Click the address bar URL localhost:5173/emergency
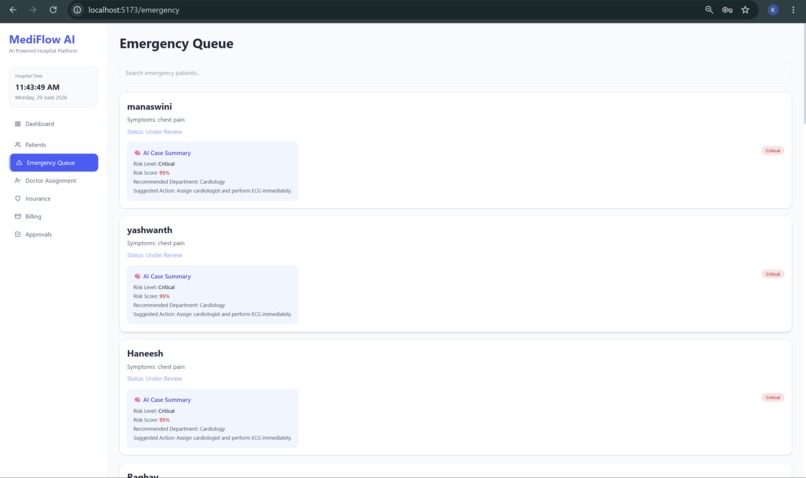Viewport: 806px width, 478px height. pos(134,10)
